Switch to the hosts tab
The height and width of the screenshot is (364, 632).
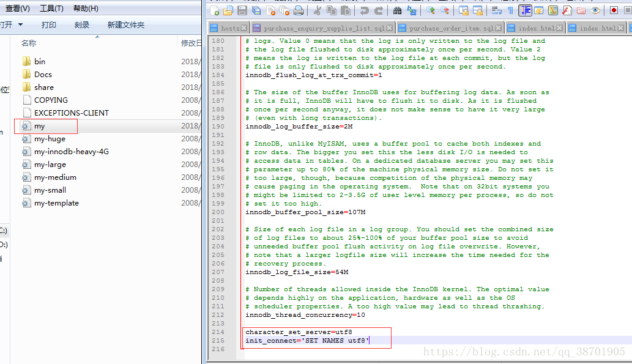230,28
